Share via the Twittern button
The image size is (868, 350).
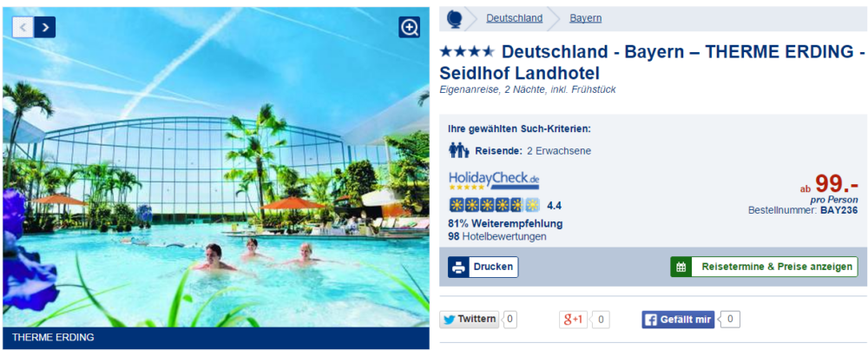pos(470,320)
